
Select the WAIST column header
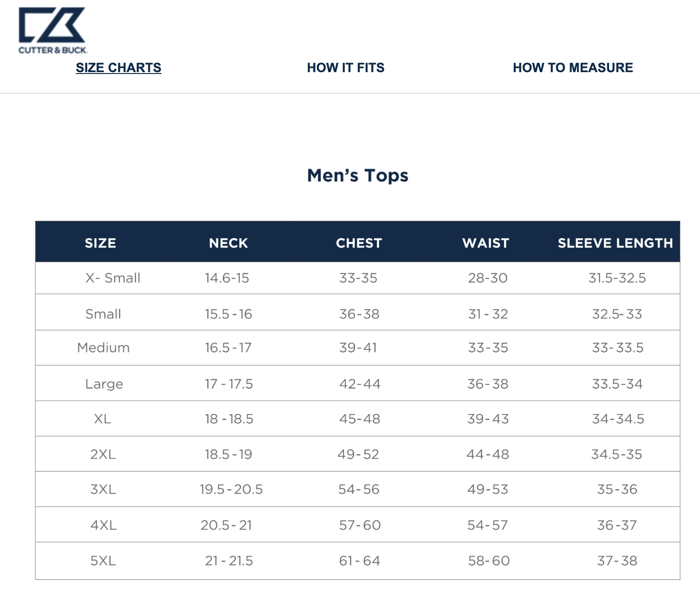coord(486,243)
